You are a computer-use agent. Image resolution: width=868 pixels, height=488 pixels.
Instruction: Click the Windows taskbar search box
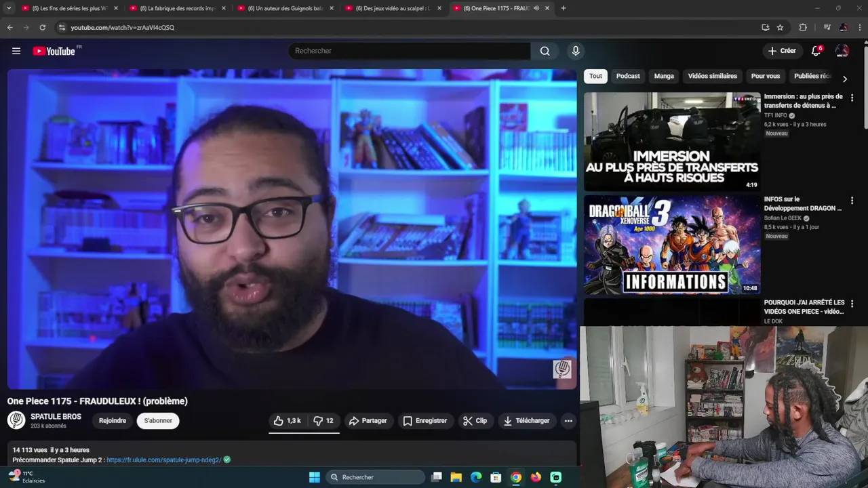pyautogui.click(x=375, y=477)
